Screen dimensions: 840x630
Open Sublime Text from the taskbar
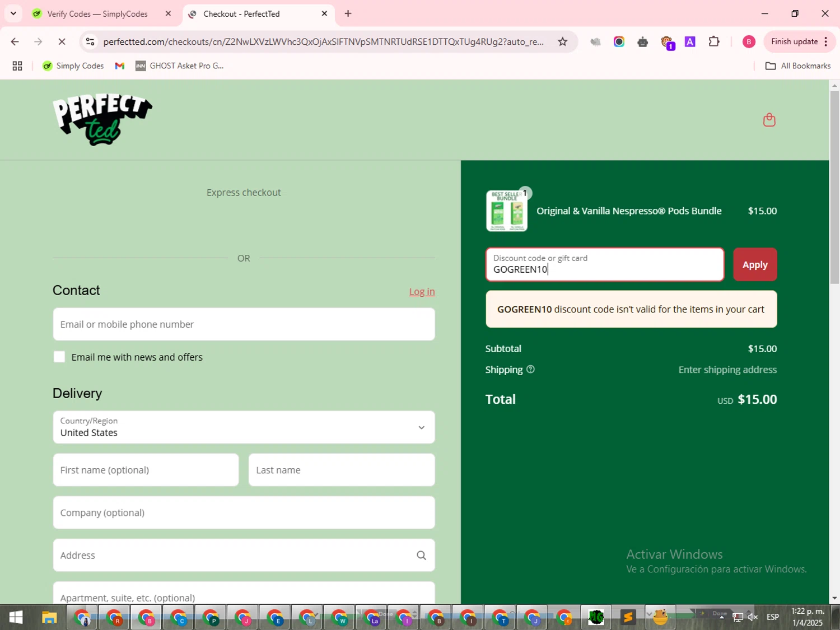628,618
